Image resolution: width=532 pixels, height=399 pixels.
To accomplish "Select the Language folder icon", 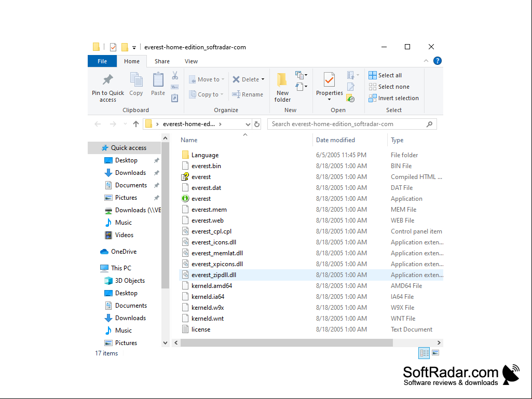I will [185, 155].
